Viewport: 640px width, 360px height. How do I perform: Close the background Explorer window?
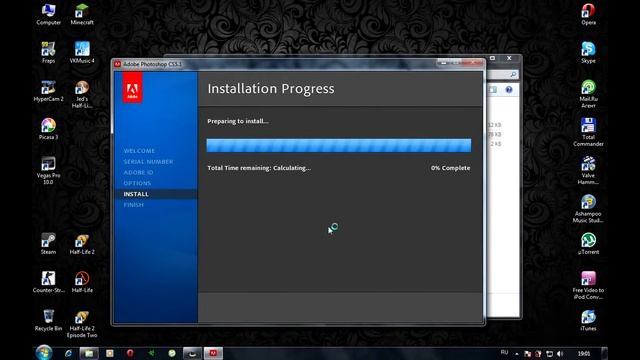click(509, 58)
